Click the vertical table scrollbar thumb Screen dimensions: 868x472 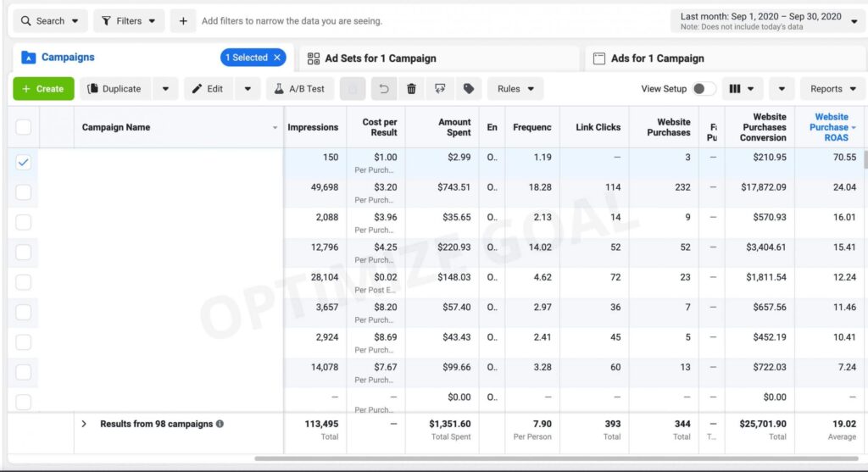tap(865, 159)
